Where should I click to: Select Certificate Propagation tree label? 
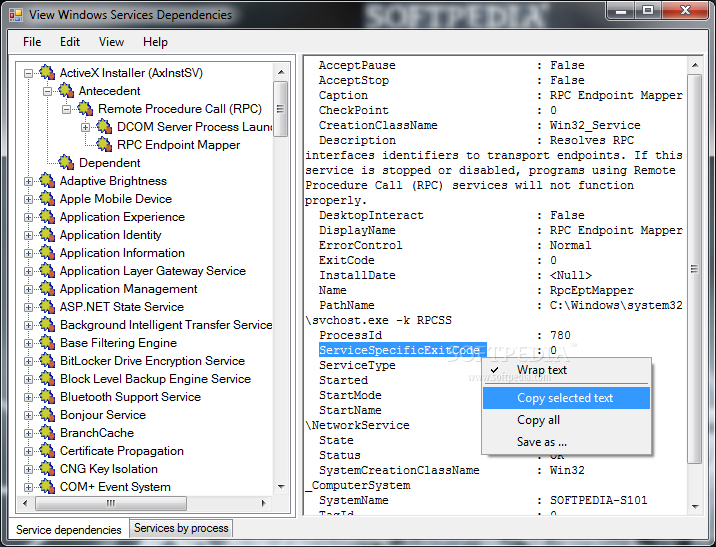pos(121,451)
